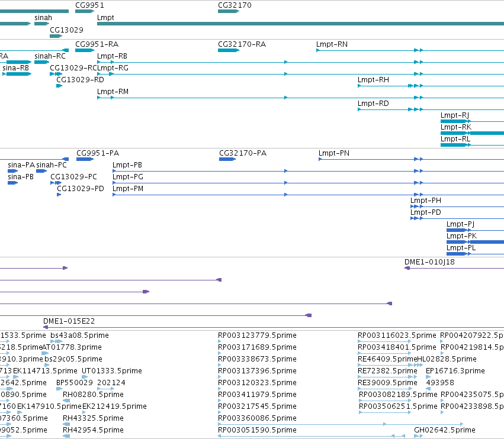Select the Lmpt-RM transcript label
The height and width of the screenshot is (439, 504).
pyautogui.click(x=113, y=92)
